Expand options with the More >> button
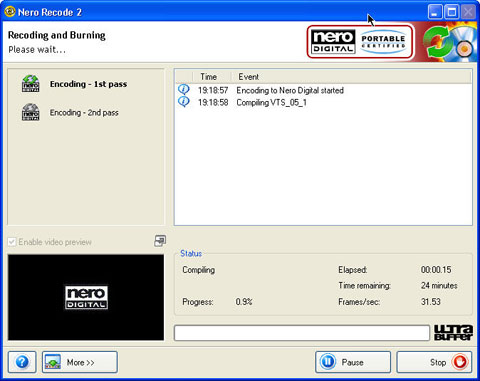Viewport: 480px width, 381px height. 80,362
